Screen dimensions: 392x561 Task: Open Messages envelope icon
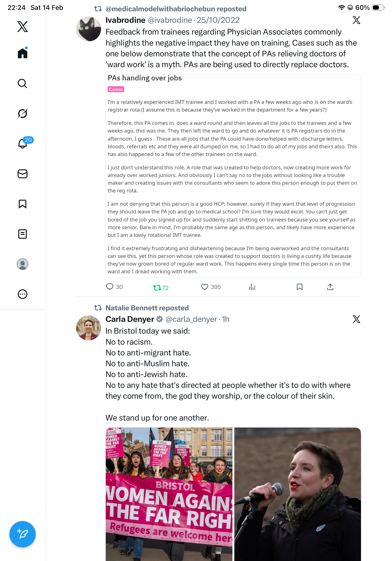23,174
